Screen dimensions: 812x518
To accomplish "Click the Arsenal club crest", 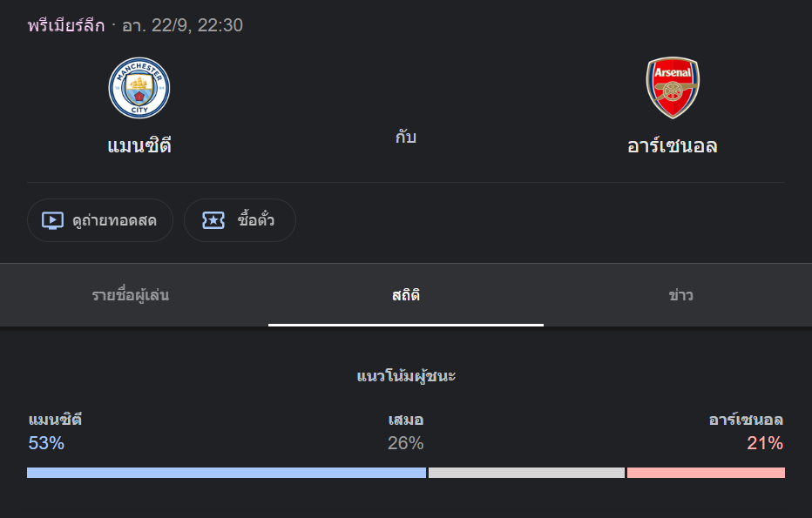I will [673, 88].
